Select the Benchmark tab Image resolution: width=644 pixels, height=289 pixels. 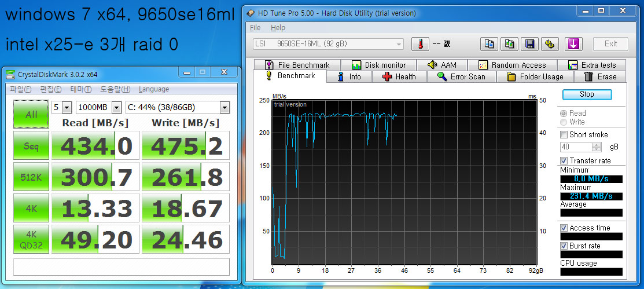click(x=290, y=76)
